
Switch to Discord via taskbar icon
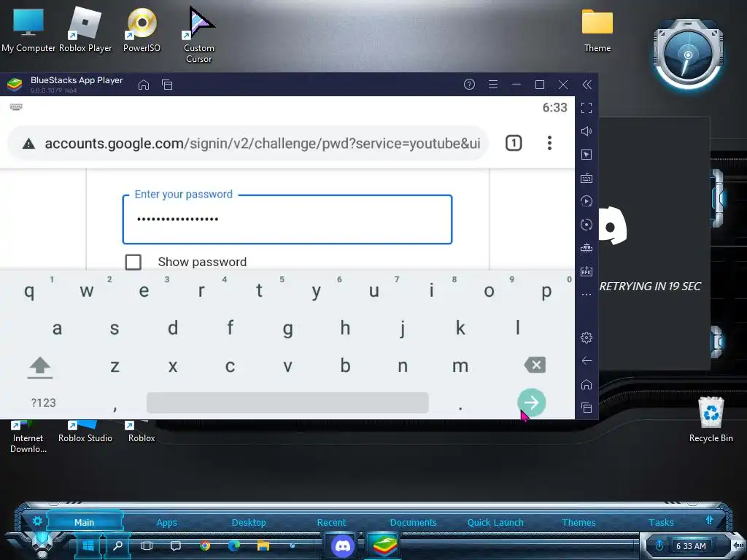point(342,545)
